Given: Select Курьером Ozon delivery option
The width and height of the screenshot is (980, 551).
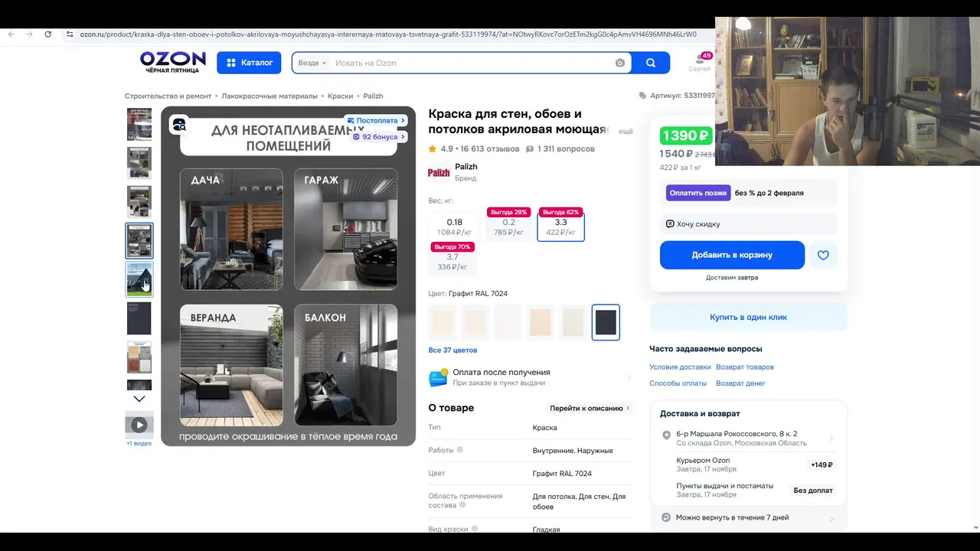Looking at the screenshot, I should coord(748,465).
